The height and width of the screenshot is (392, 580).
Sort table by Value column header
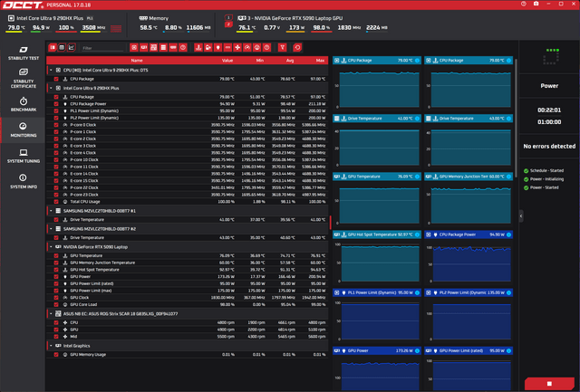(227, 61)
